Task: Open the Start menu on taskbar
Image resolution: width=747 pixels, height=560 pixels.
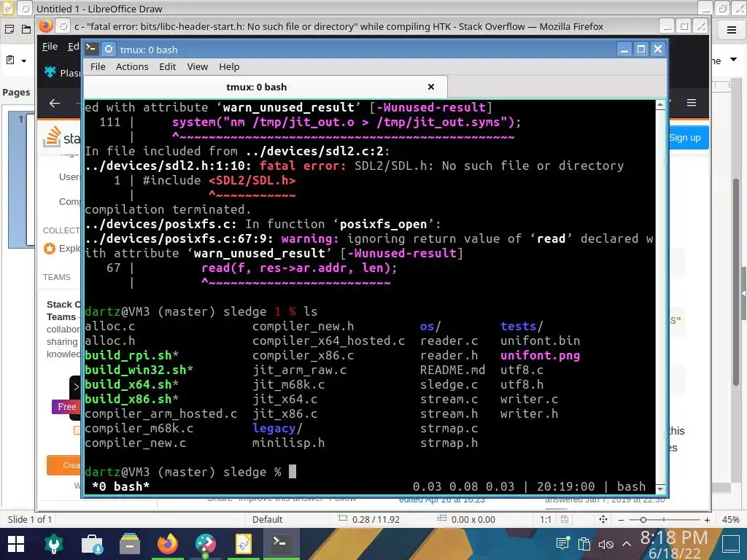Action: click(16, 544)
